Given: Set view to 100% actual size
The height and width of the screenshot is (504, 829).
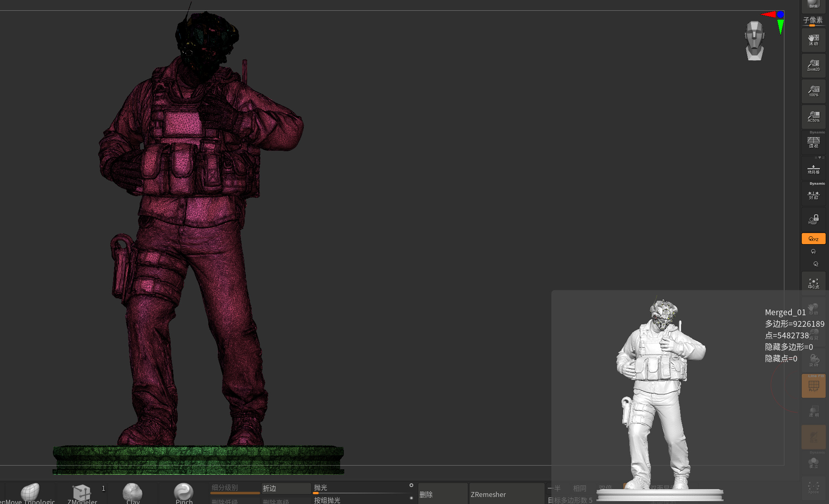Looking at the screenshot, I should point(813,91).
